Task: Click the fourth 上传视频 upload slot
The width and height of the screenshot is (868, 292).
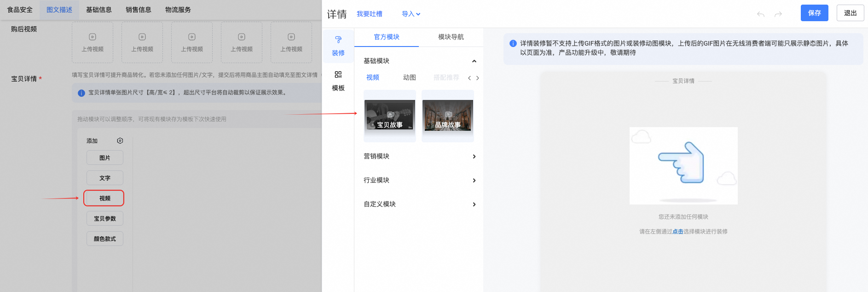Action: pyautogui.click(x=242, y=42)
